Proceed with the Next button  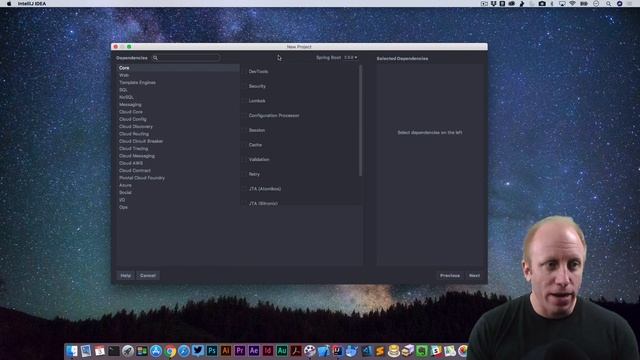click(474, 276)
